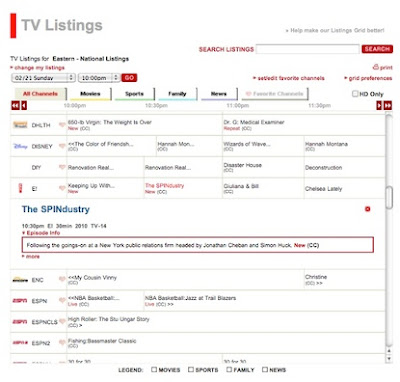Click NBA Basketball: Jazz at Trail Blazers
This screenshot has height=382, width=400.
coord(190,298)
